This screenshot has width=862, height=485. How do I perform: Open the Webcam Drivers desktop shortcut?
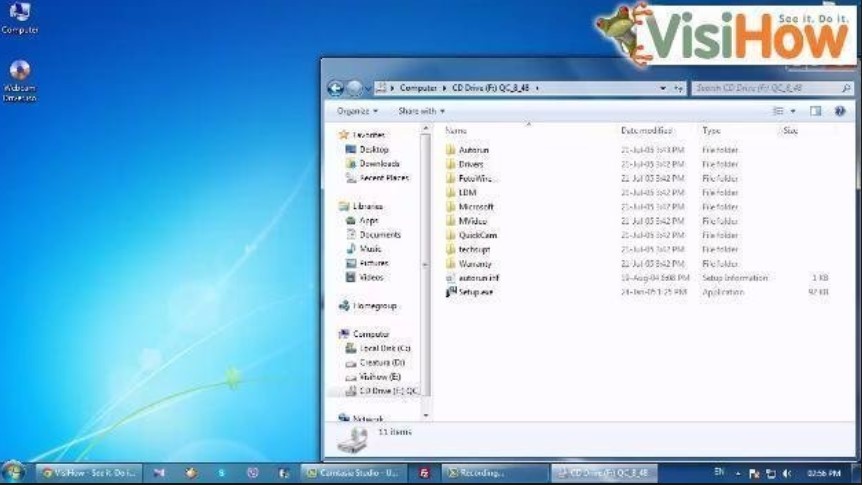[20, 81]
